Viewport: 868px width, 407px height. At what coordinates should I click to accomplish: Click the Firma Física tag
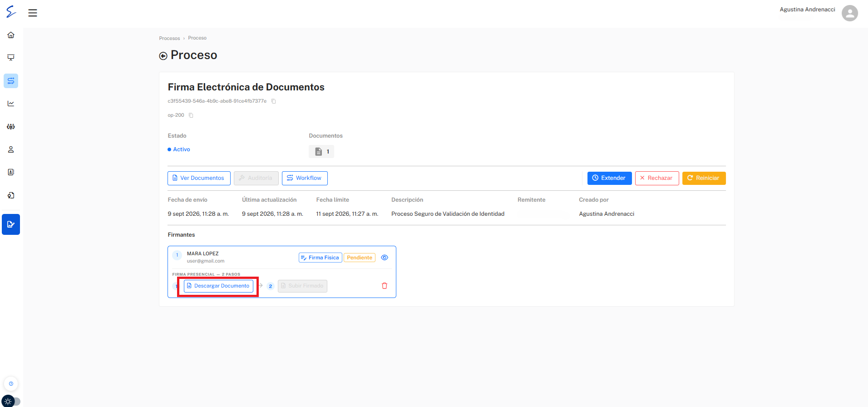(x=320, y=258)
